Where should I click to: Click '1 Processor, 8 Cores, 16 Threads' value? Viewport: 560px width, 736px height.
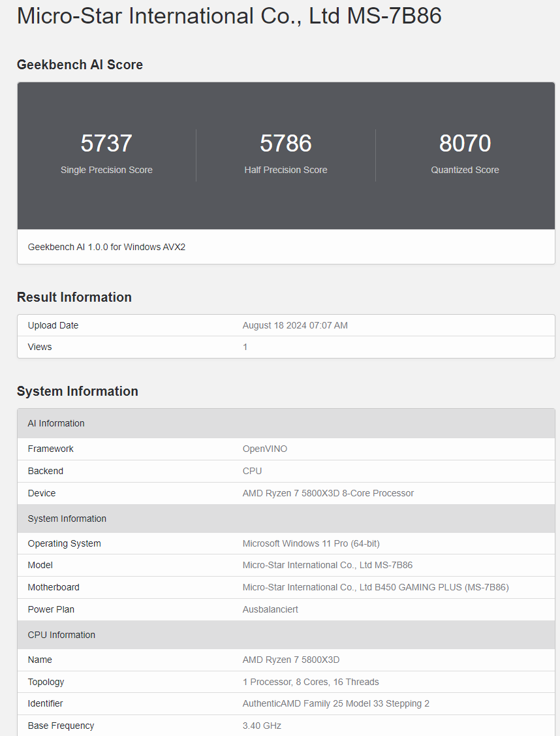311,682
